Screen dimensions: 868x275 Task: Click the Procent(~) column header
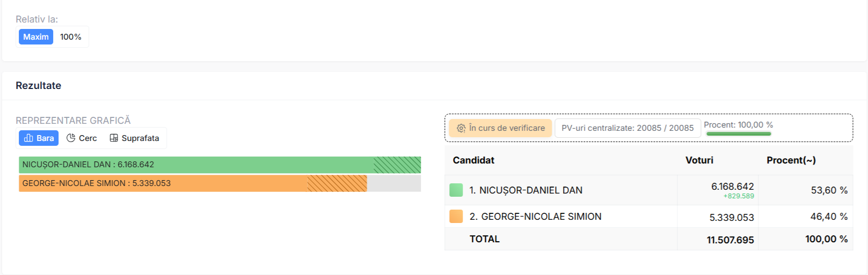791,160
